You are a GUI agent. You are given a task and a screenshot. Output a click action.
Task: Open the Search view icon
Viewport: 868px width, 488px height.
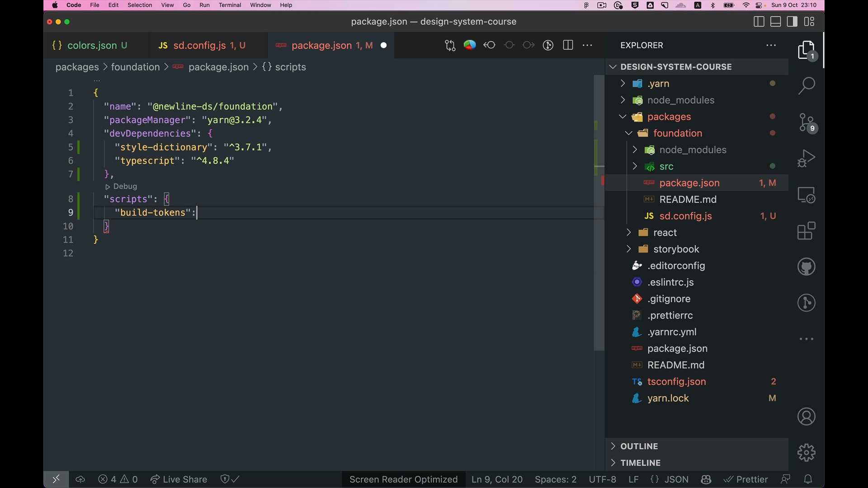point(807,85)
